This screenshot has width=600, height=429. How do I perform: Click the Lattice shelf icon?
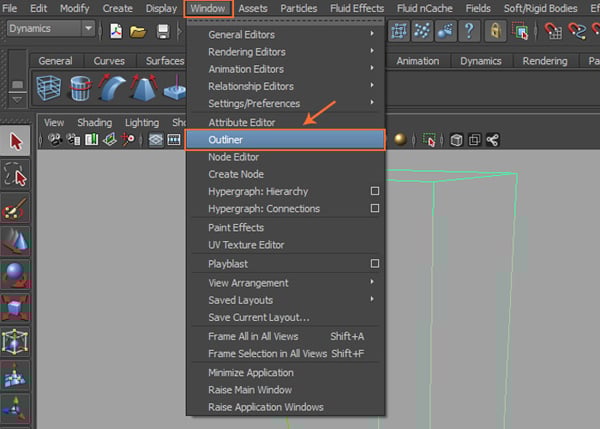tap(49, 88)
